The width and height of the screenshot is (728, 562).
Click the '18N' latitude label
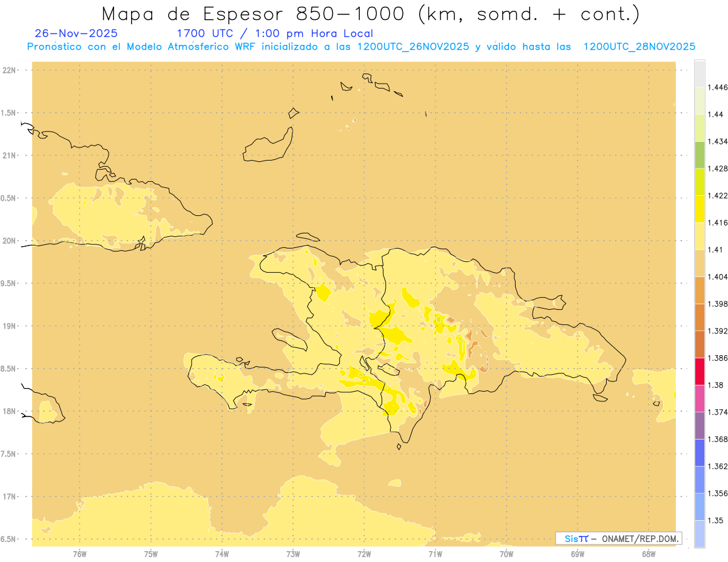point(10,412)
